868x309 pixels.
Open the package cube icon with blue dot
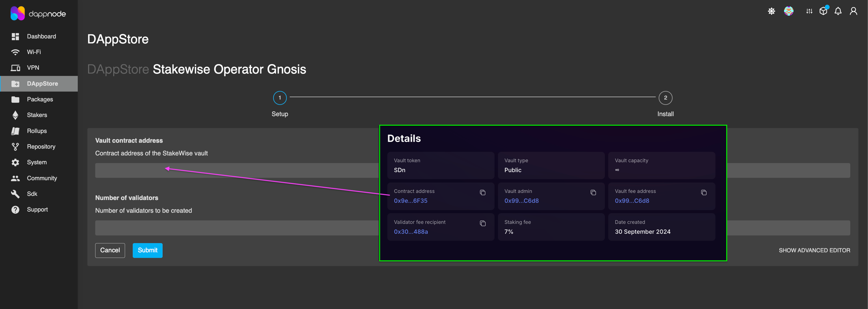[x=823, y=11]
